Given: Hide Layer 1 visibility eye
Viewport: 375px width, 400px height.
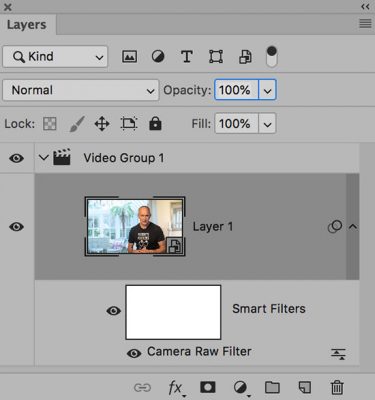Looking at the screenshot, I should pos(16,227).
